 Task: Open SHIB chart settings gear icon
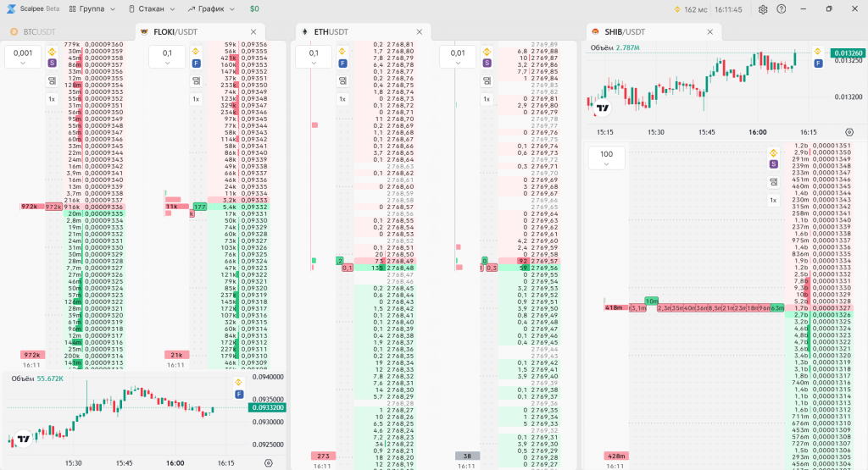(x=849, y=133)
